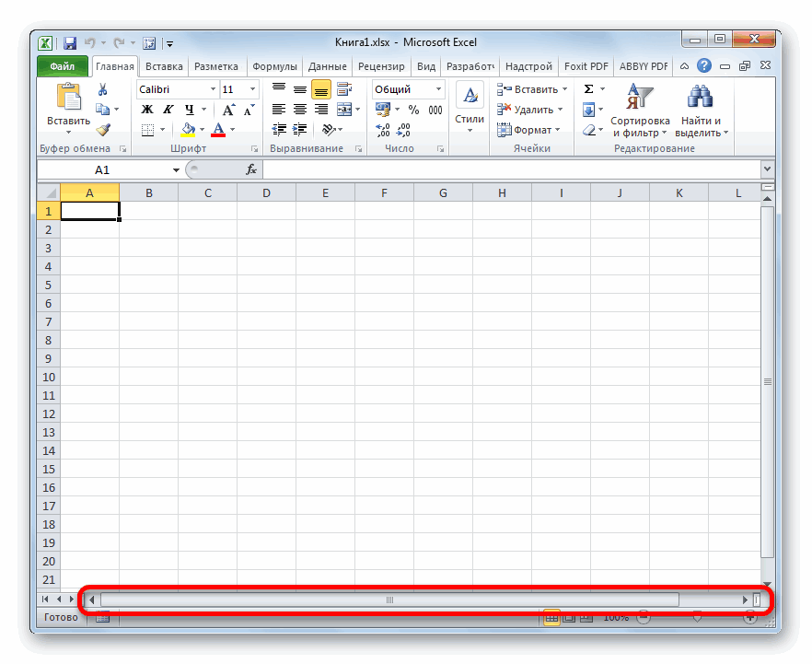812x664 pixels.
Task: Open the font size 11 dropdown
Action: coord(252,89)
